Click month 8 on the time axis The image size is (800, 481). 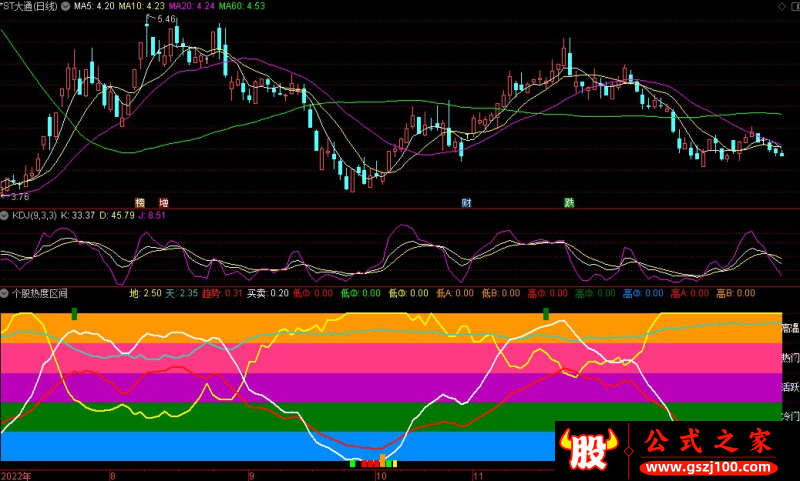point(112,476)
